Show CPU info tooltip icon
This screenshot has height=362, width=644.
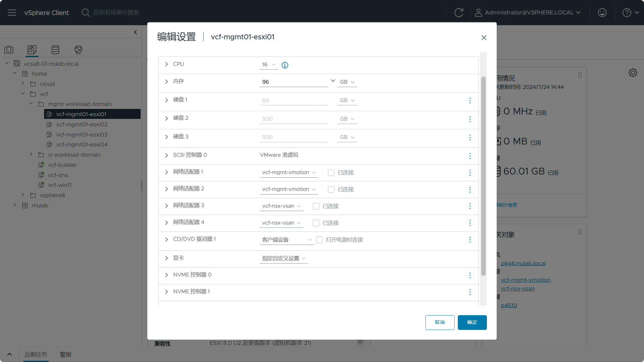285,65
